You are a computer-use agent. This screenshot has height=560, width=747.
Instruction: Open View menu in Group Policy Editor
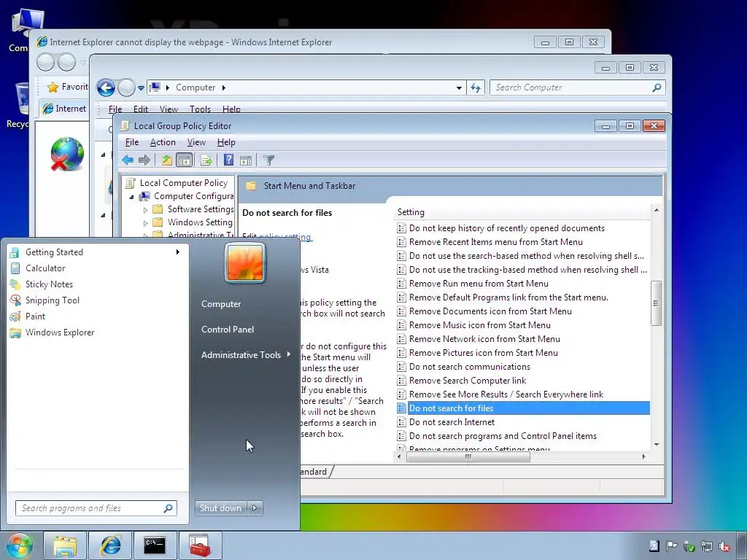(x=196, y=142)
